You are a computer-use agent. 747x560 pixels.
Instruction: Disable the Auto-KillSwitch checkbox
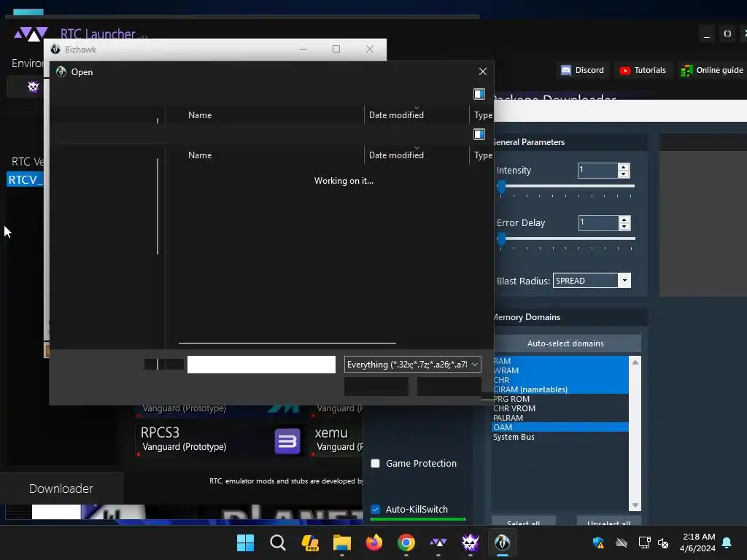pos(376,510)
